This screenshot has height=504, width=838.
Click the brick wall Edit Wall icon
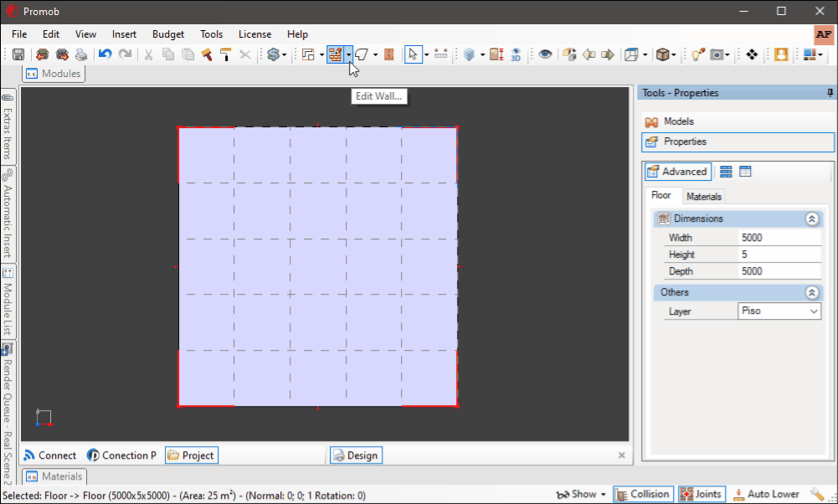pyautogui.click(x=336, y=54)
